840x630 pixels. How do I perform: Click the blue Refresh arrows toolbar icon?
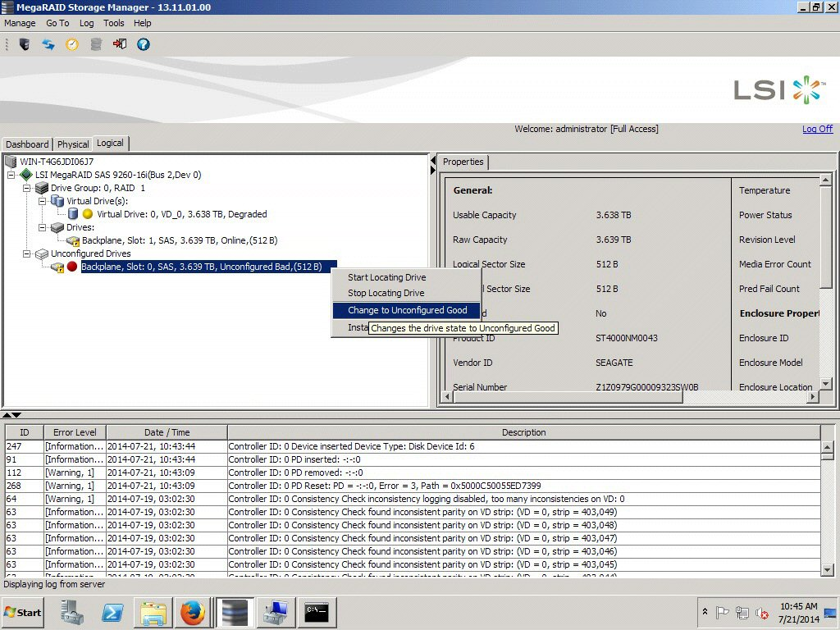click(48, 44)
